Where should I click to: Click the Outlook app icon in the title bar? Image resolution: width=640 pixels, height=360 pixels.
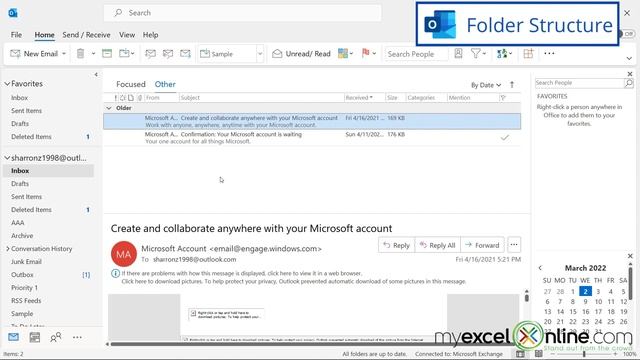click(x=13, y=13)
